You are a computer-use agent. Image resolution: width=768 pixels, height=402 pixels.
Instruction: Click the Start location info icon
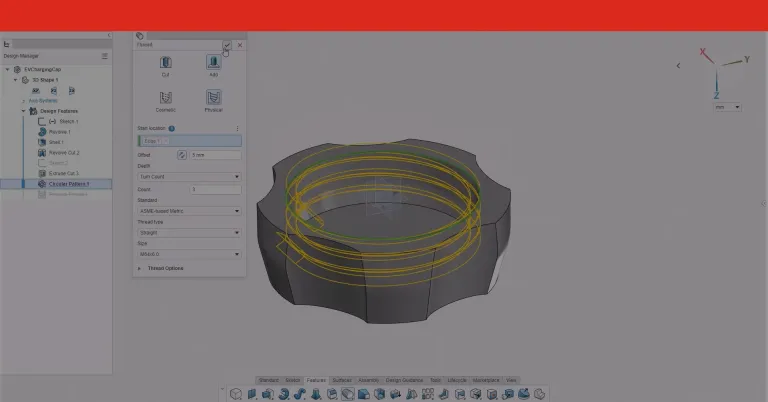(171, 129)
